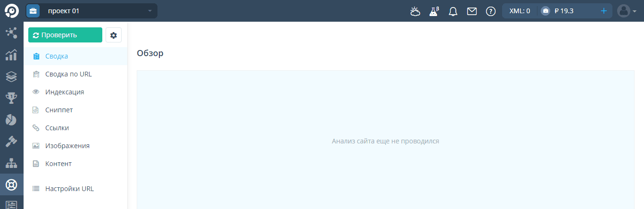Open notifications bell icon
This screenshot has height=209, width=644.
453,11
